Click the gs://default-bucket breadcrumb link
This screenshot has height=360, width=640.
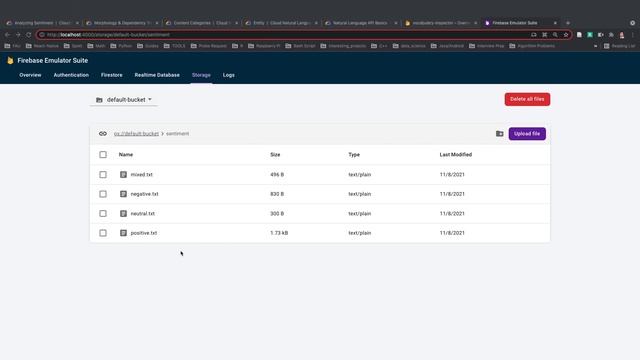click(x=136, y=133)
